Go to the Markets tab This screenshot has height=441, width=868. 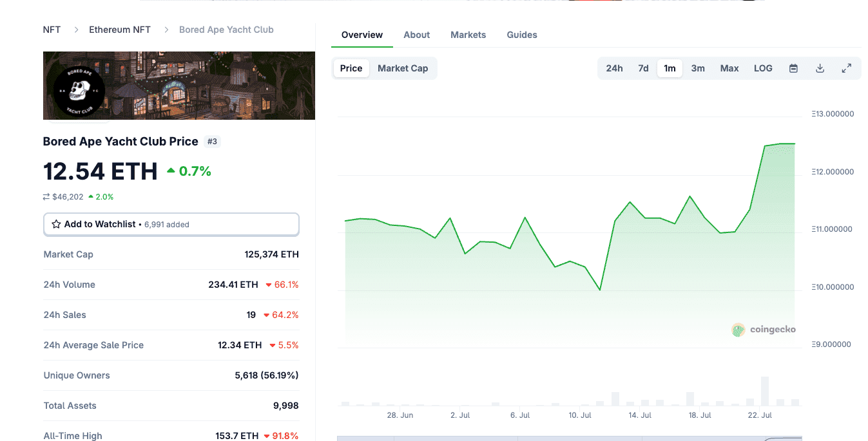[468, 35]
